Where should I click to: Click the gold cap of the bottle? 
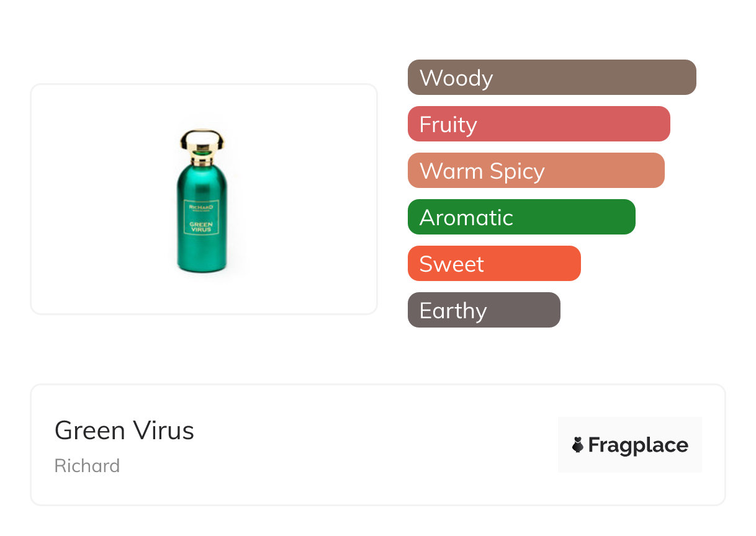click(x=202, y=141)
